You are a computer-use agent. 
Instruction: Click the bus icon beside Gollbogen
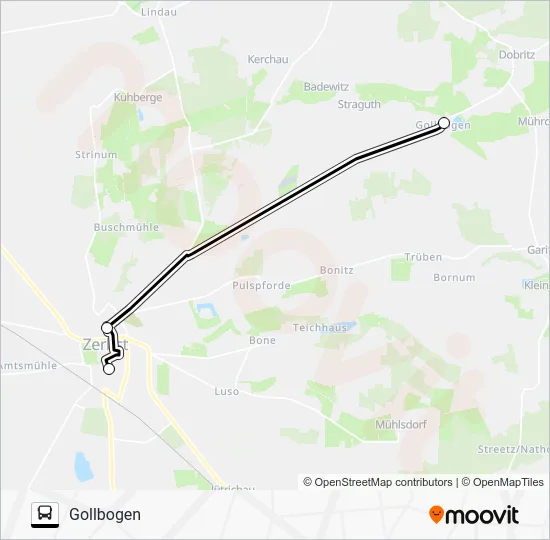click(x=45, y=514)
